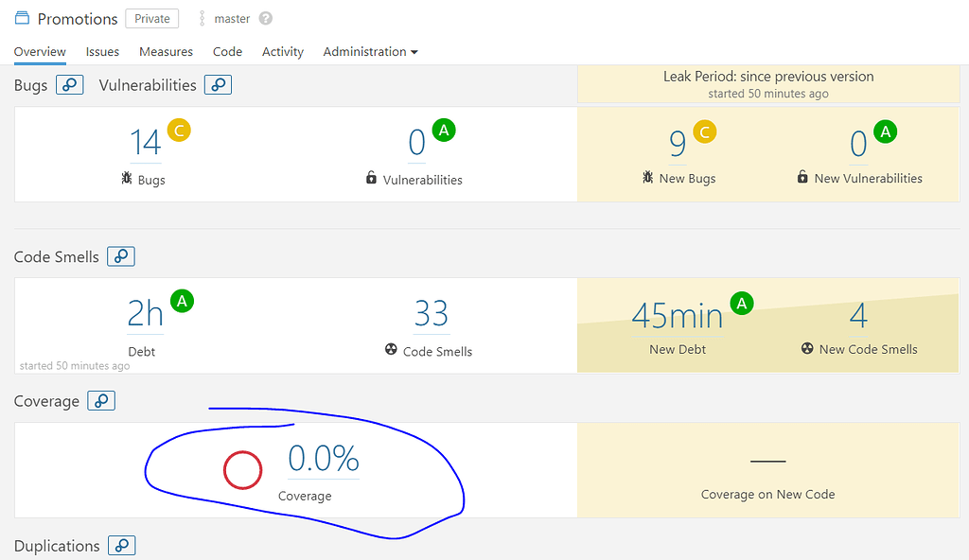969x560 pixels.
Task: Click the red coverage donut indicator
Action: coord(242,470)
